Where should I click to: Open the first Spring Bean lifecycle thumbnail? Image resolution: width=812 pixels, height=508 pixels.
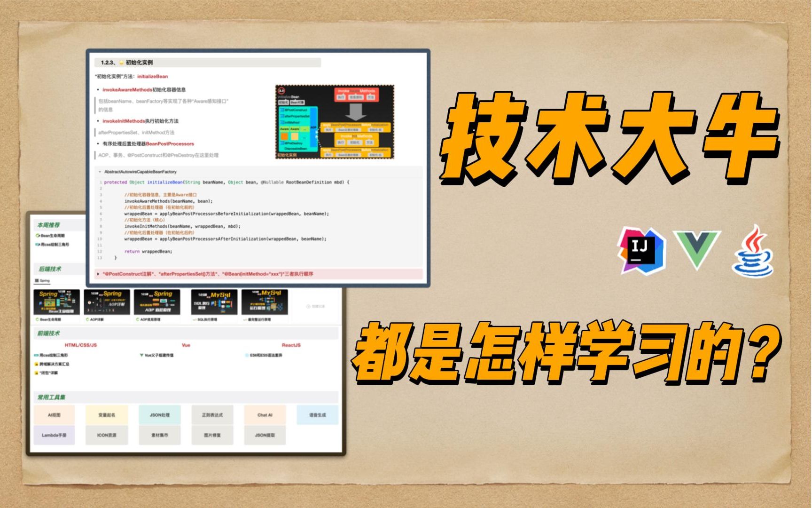[56, 302]
